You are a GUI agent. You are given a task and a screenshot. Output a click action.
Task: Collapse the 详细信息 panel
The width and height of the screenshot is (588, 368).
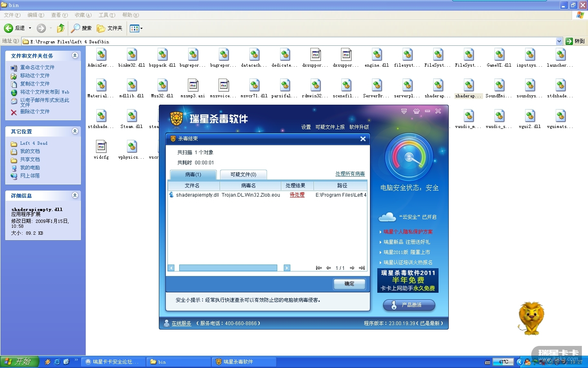[75, 195]
